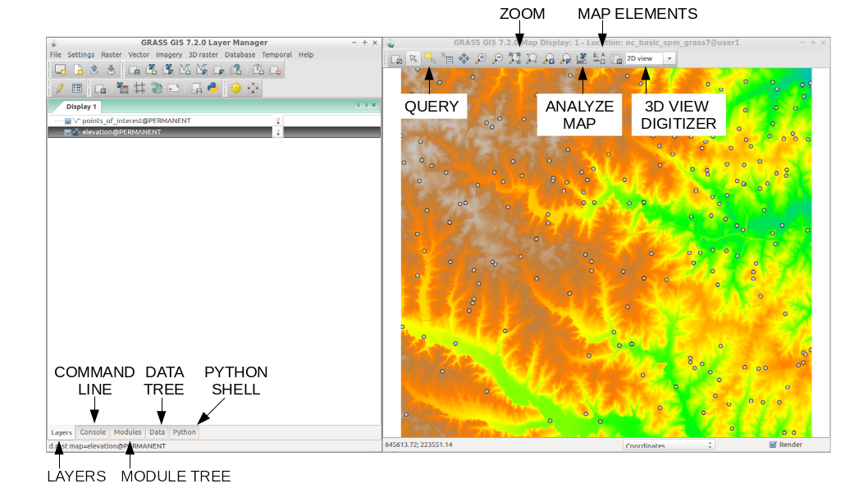
Task: Zoom to computational region extent
Action: 532,59
